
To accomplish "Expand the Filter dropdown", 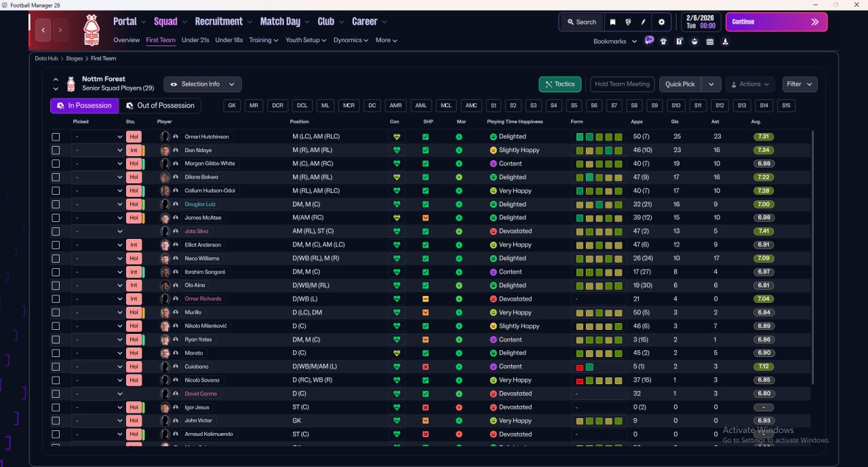I will [800, 84].
